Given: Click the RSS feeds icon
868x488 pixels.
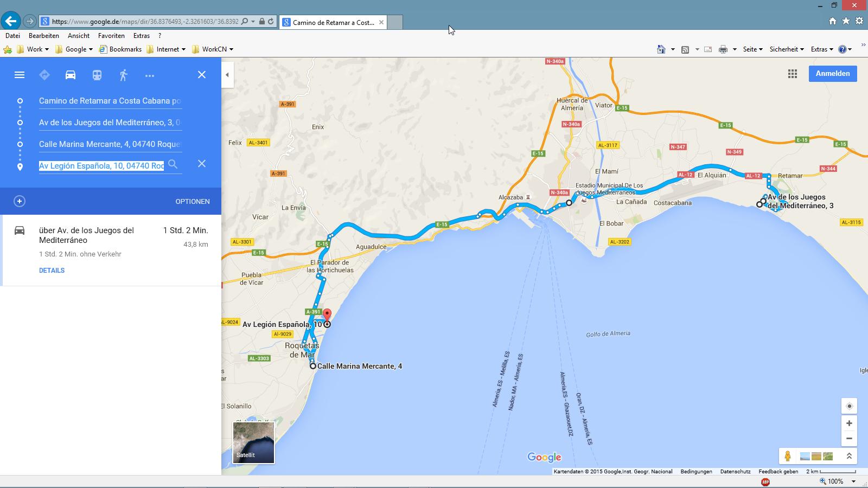Looking at the screenshot, I should [x=685, y=49].
